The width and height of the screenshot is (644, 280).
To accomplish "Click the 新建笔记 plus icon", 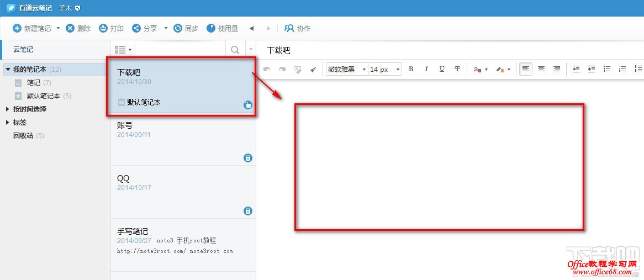I will coord(17,28).
